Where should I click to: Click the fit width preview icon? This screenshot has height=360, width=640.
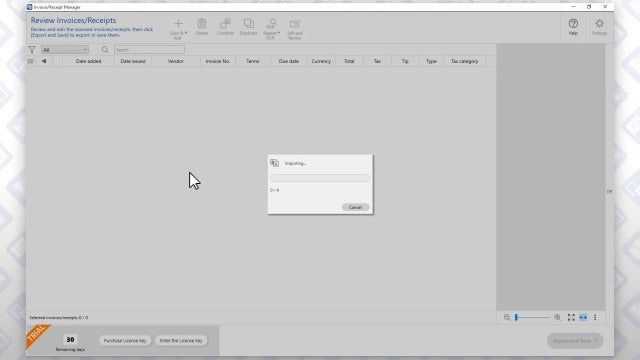pyautogui.click(x=583, y=317)
